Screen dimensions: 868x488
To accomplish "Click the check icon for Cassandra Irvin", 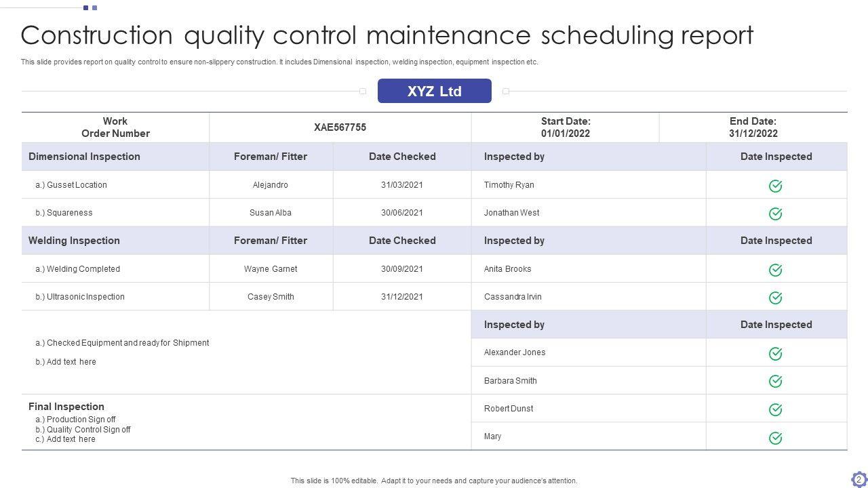I will pos(775,298).
